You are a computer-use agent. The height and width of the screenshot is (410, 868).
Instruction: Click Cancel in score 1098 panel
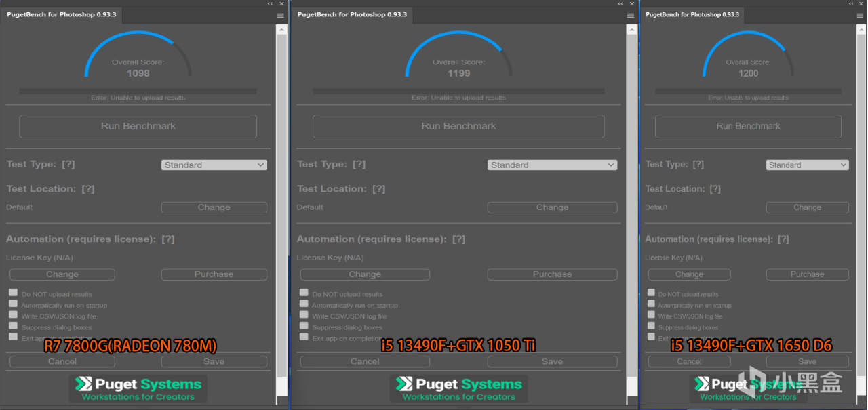[x=62, y=362]
